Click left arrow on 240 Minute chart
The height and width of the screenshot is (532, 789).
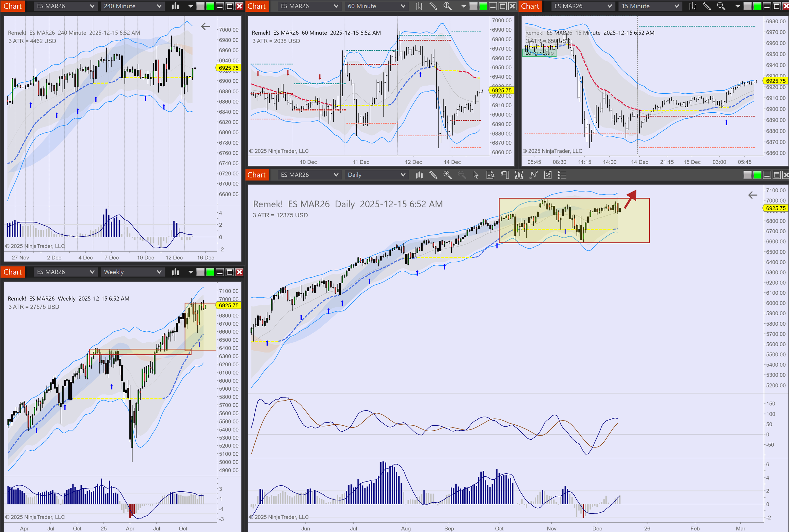[x=206, y=27]
